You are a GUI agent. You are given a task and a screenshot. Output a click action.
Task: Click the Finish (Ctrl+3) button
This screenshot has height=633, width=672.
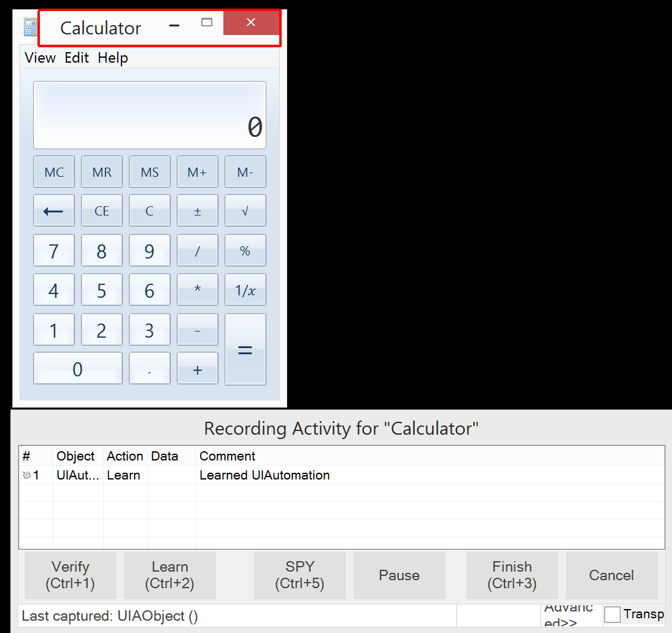coord(512,575)
